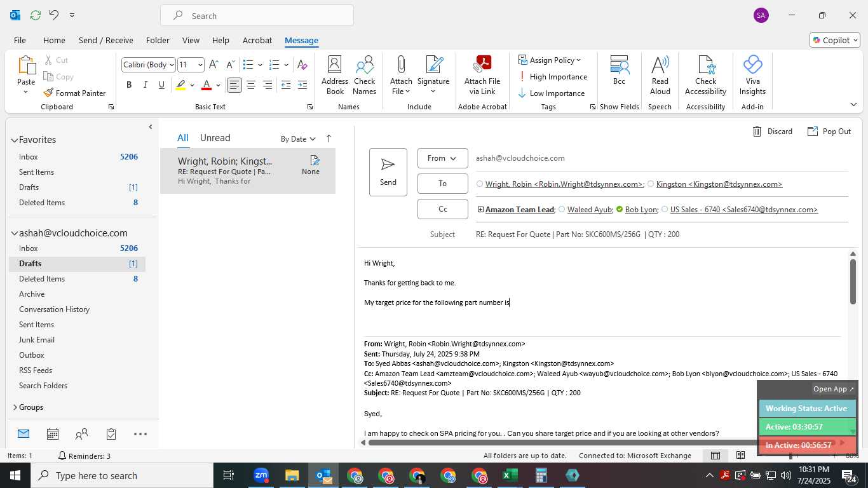The width and height of the screenshot is (868, 488).
Task: Toggle Bold formatting
Action: point(129,85)
